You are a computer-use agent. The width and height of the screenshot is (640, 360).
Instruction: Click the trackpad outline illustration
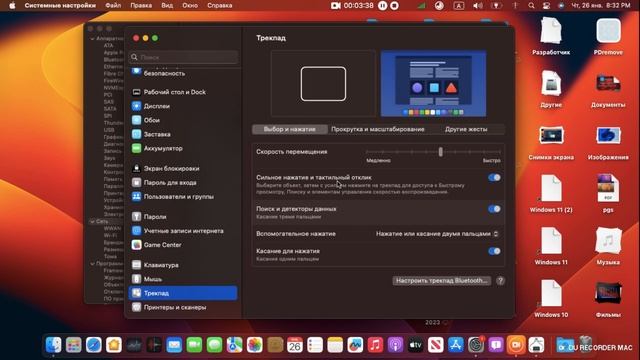[x=323, y=84]
